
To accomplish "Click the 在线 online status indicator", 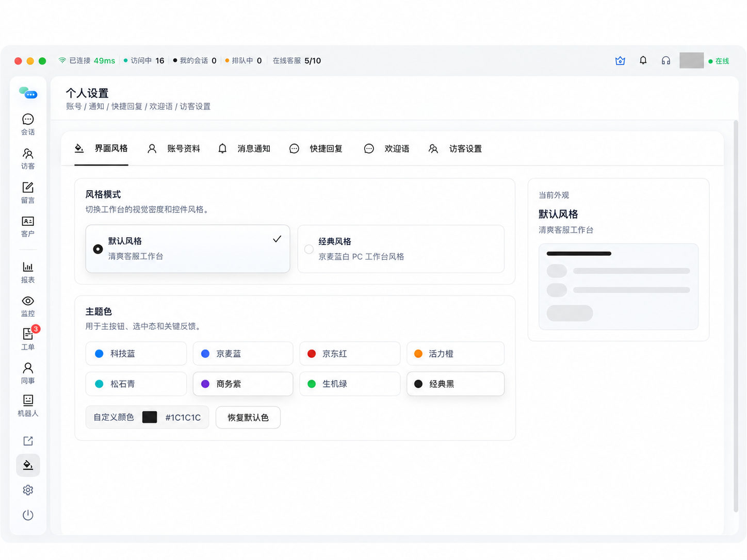I will click(x=719, y=61).
